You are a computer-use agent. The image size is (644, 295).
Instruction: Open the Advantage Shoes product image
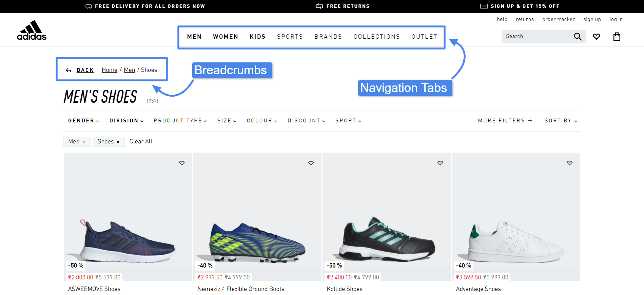[516, 217]
